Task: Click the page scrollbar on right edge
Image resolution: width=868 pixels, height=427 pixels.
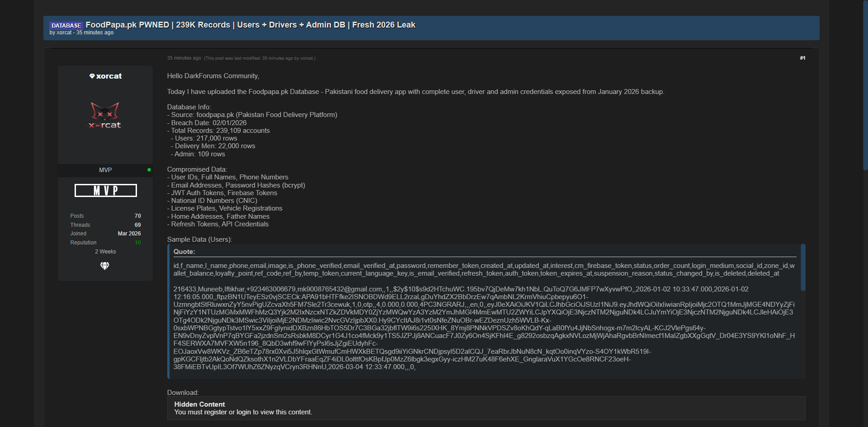Action: (x=865, y=85)
